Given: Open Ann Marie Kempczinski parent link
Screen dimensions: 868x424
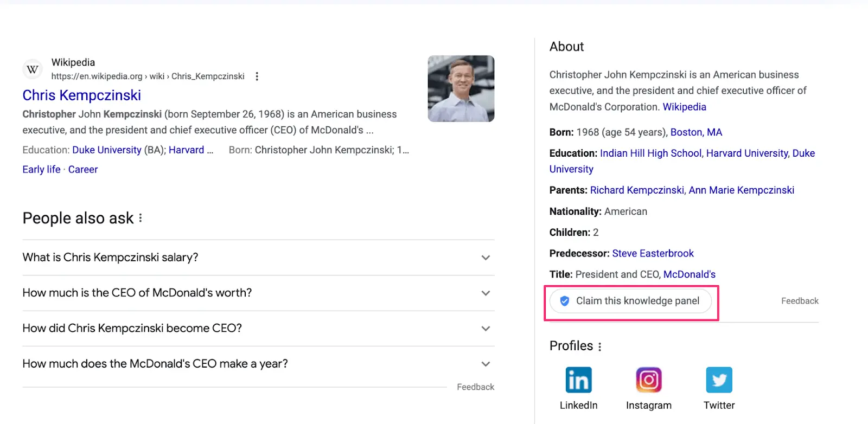Looking at the screenshot, I should (x=741, y=190).
